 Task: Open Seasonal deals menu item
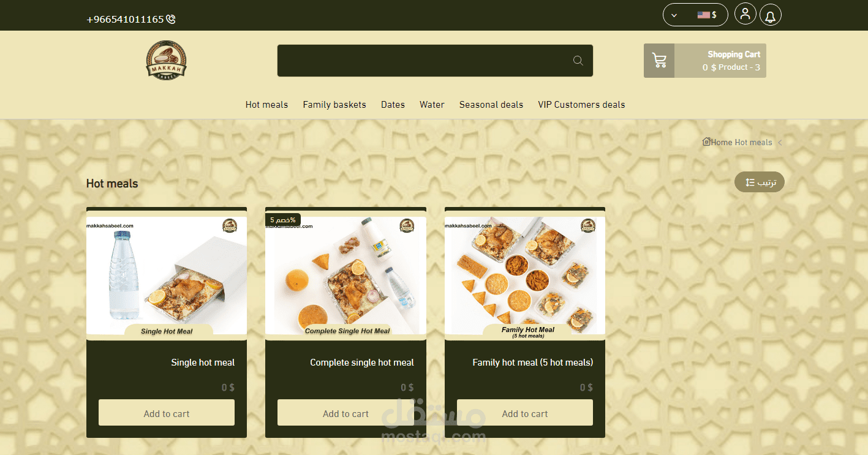[x=491, y=105]
